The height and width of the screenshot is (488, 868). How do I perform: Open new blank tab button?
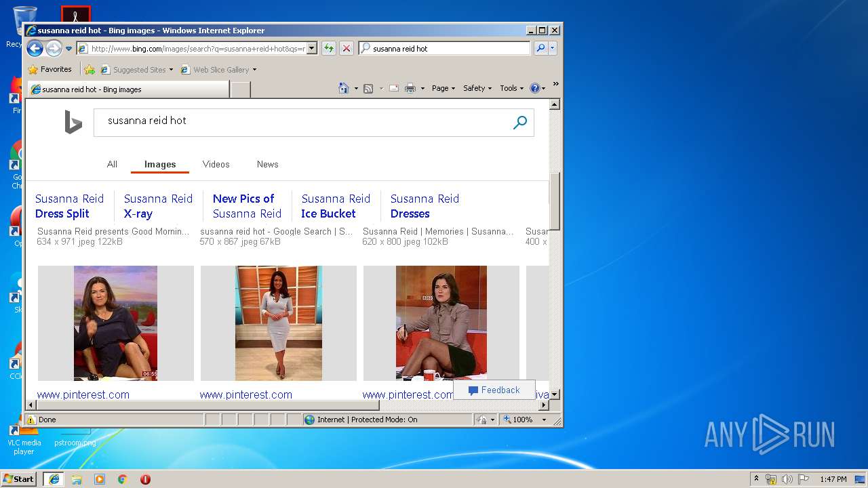point(241,89)
